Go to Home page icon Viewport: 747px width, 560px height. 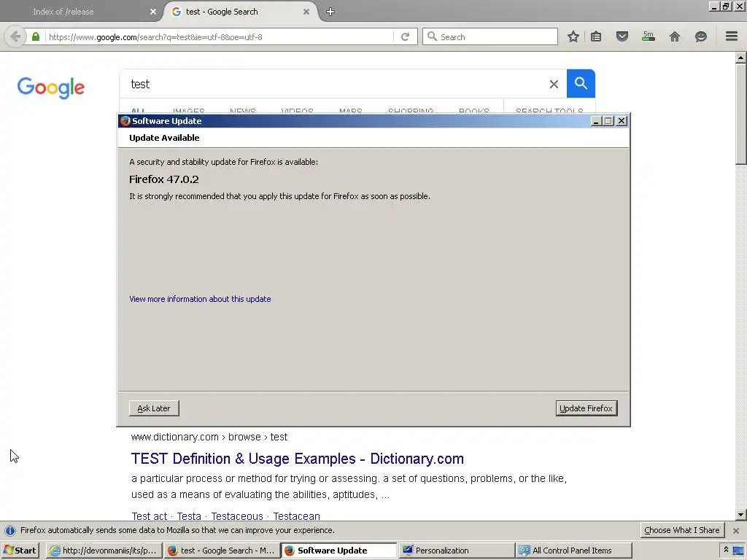[x=675, y=36]
